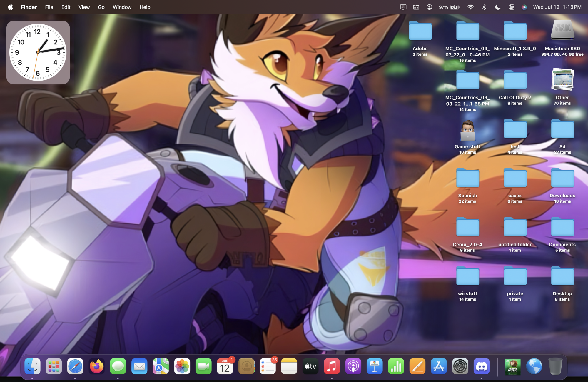Open Photos from the Dock
The width and height of the screenshot is (588, 382).
coord(182,366)
